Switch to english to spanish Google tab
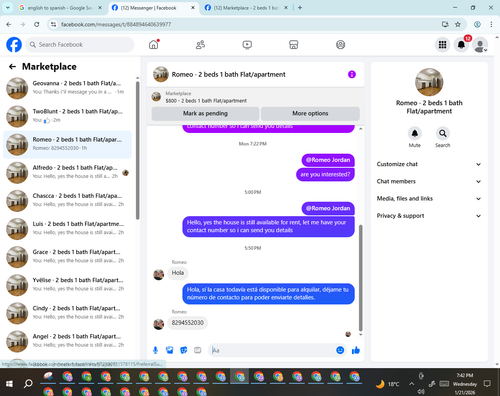This screenshot has height=396, width=500. coord(60,8)
